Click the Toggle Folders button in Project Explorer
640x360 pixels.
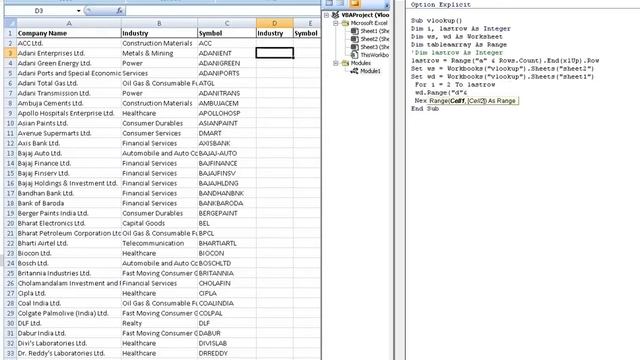click(355, 3)
